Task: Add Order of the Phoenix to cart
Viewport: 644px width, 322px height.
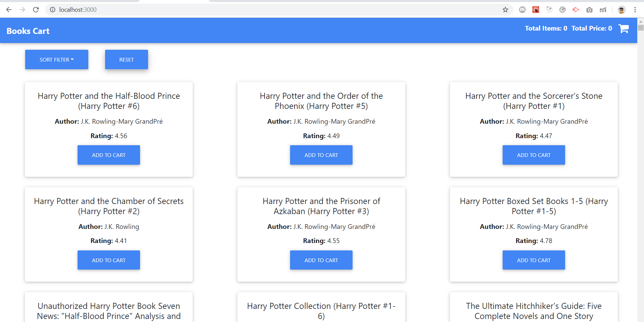Action: [x=321, y=155]
